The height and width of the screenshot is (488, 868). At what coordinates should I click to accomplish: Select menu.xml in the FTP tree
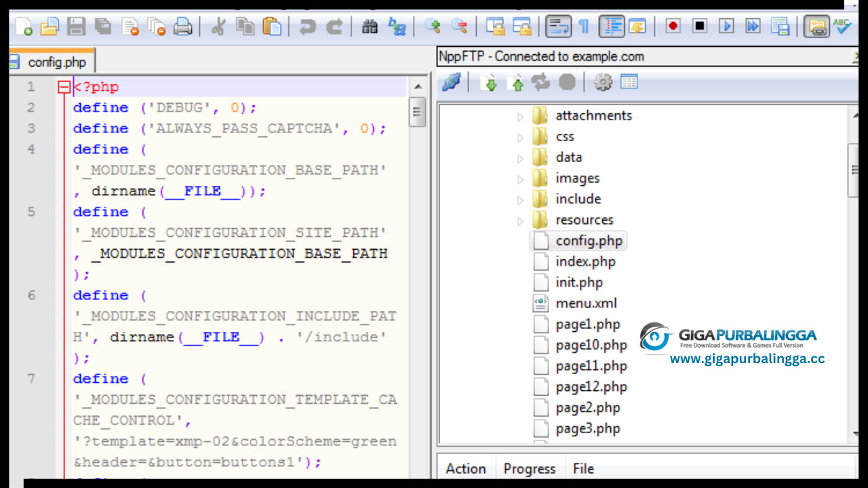pyautogui.click(x=586, y=303)
